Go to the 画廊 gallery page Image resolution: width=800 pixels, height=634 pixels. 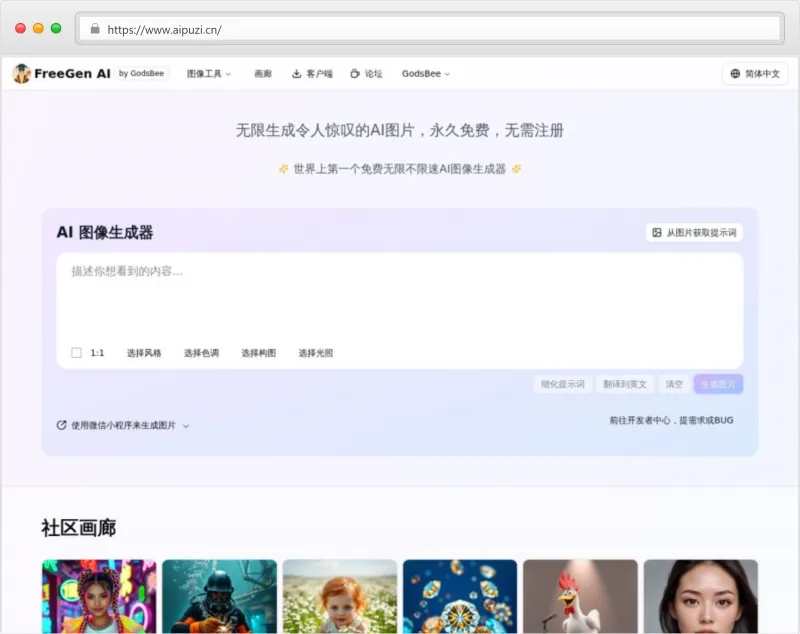(263, 74)
